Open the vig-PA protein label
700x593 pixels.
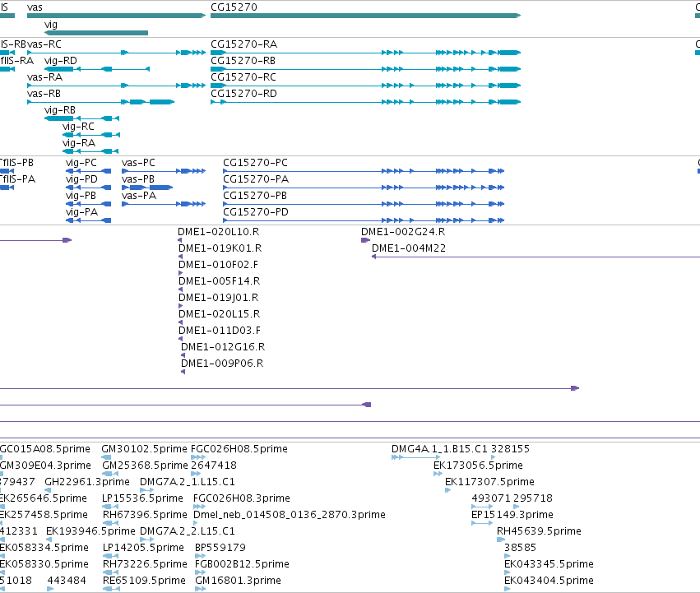tap(81, 212)
